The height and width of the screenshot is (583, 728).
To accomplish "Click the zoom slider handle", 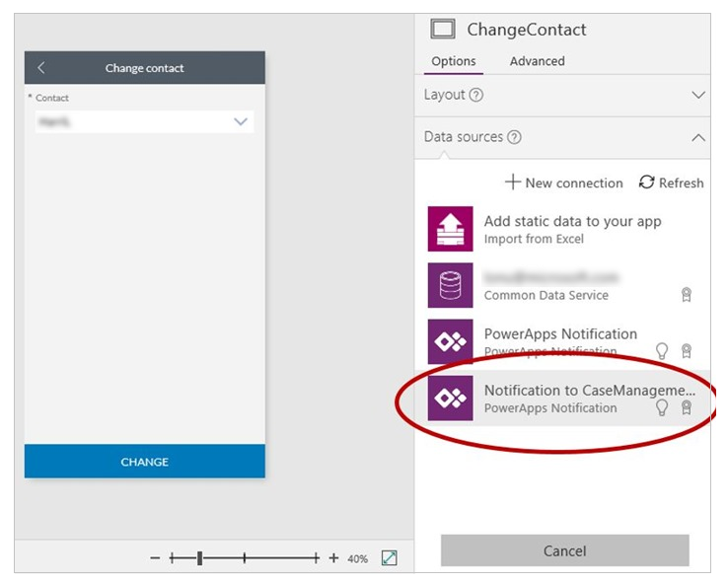I will [x=199, y=558].
